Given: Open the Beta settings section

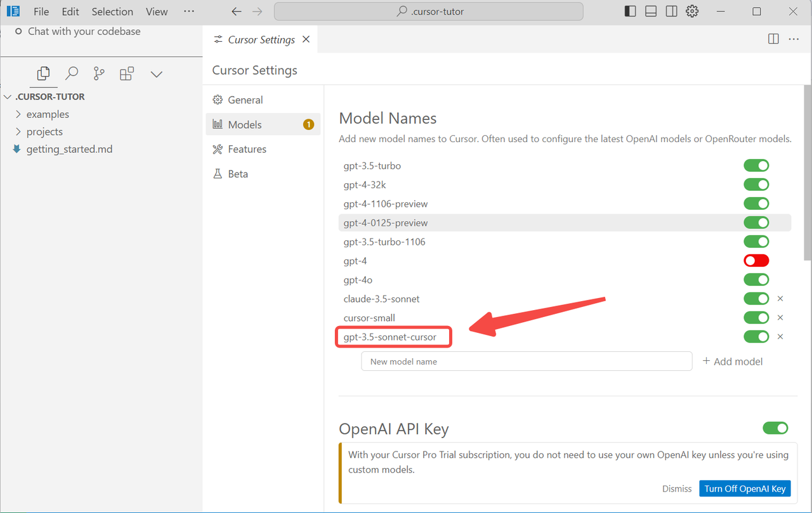Looking at the screenshot, I should (263, 174).
